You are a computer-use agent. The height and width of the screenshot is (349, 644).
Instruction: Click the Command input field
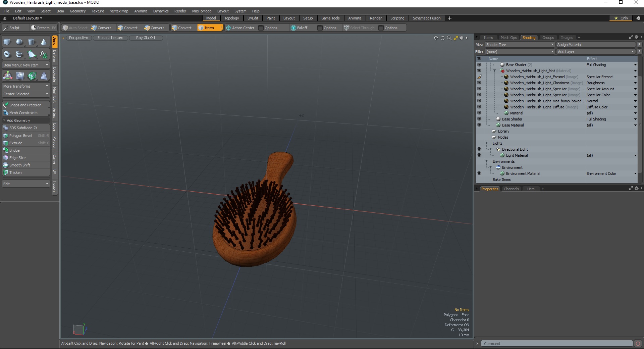click(x=557, y=344)
